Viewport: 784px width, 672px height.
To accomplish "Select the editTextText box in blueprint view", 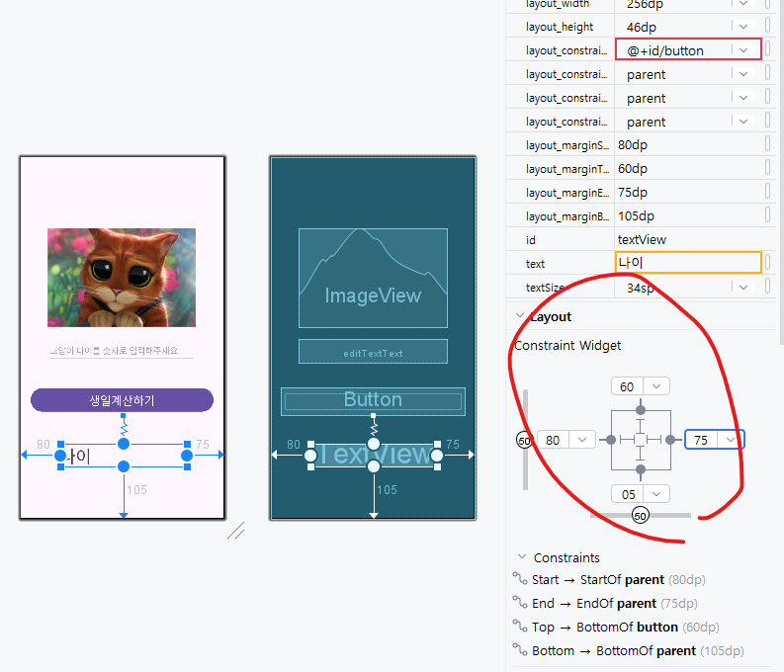I will coord(373,351).
